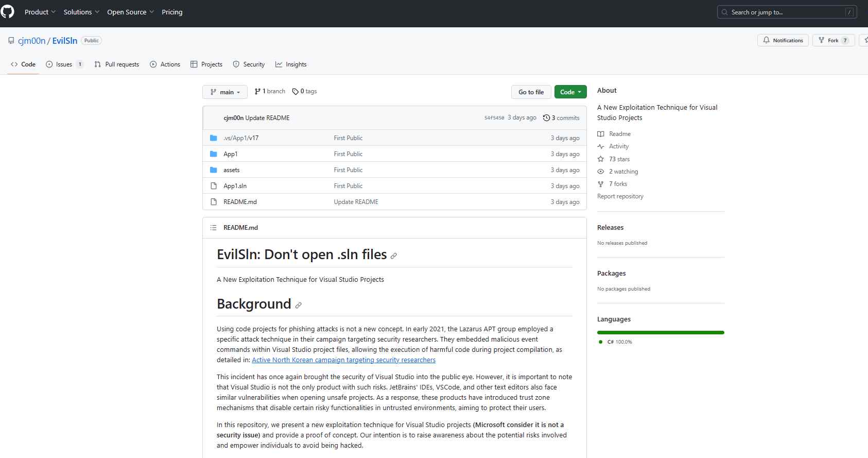Open the Readme link in About
The height and width of the screenshot is (458, 868).
[620, 134]
